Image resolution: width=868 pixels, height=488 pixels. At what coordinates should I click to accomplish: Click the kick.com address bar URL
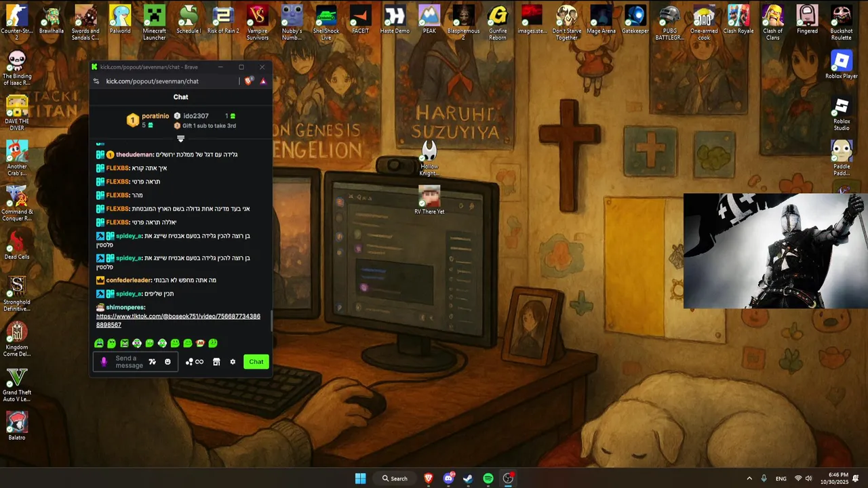click(x=152, y=81)
